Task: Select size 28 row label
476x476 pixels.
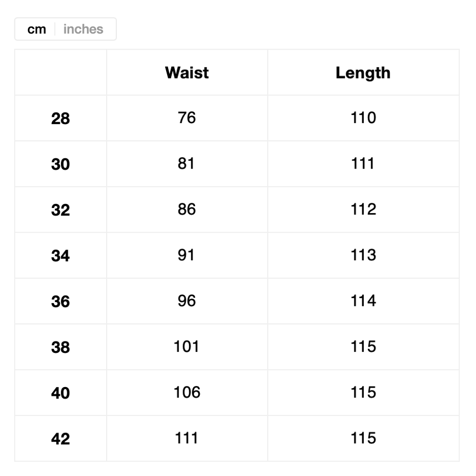Action: click(61, 118)
